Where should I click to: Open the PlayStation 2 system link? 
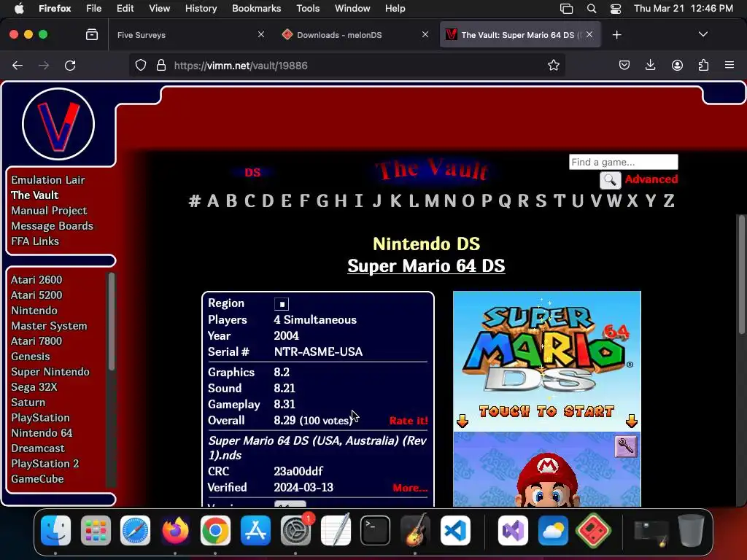(44, 464)
